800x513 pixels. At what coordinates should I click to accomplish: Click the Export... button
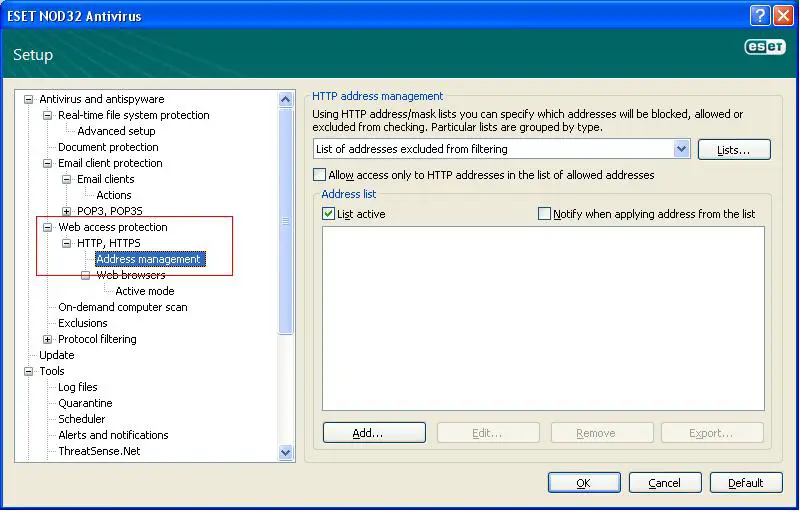[x=712, y=433]
